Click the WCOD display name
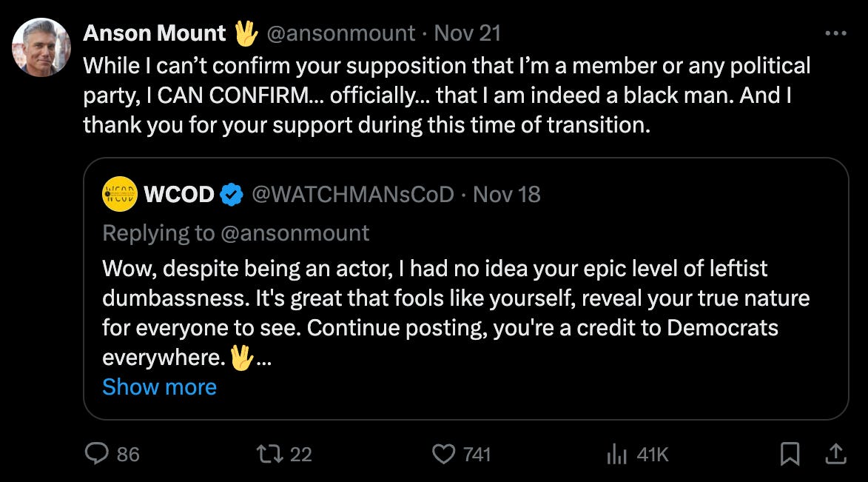The image size is (868, 482). click(x=179, y=195)
